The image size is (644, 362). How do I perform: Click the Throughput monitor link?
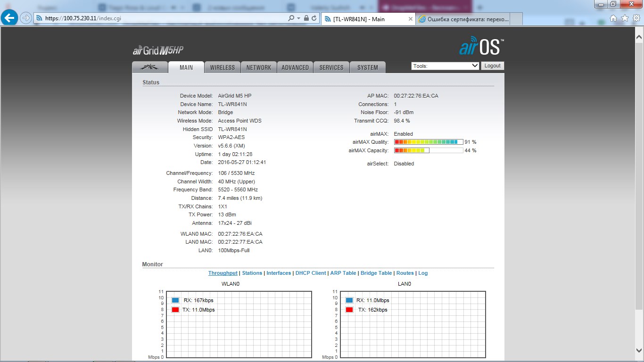click(x=223, y=273)
